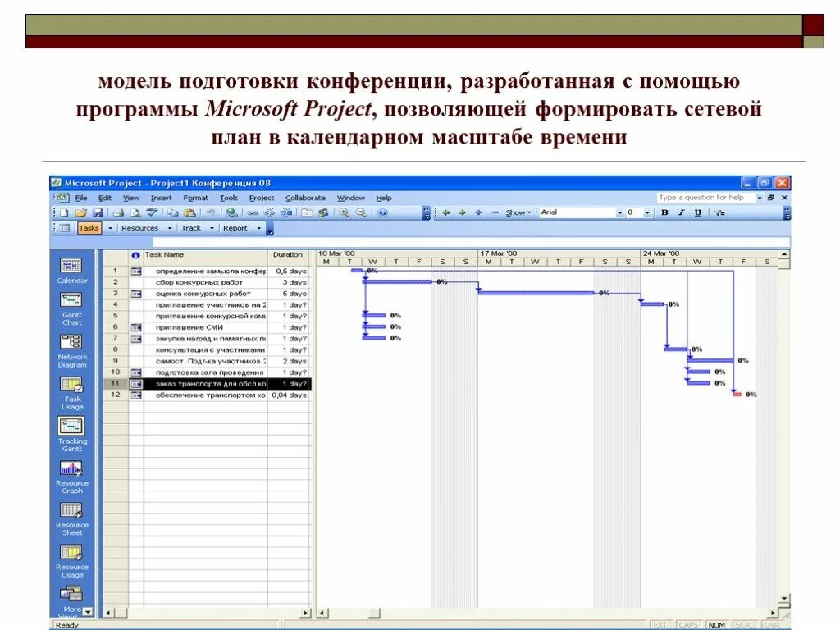Expand More Views arrow in sidebar

[88, 610]
